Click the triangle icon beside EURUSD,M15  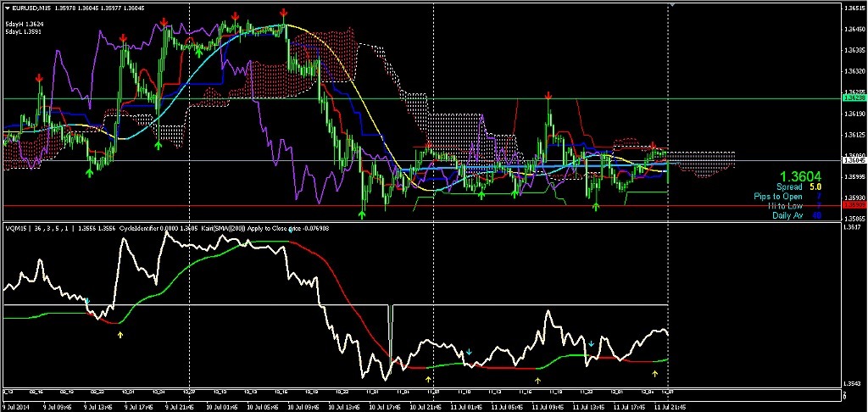7,8
